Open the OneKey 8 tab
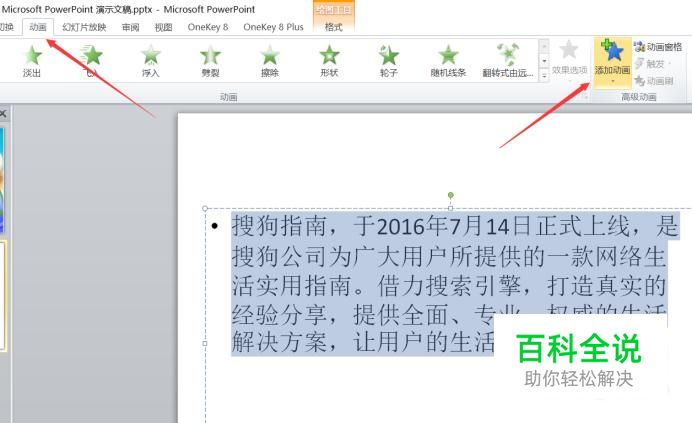The height and width of the screenshot is (423, 692). tap(208, 27)
